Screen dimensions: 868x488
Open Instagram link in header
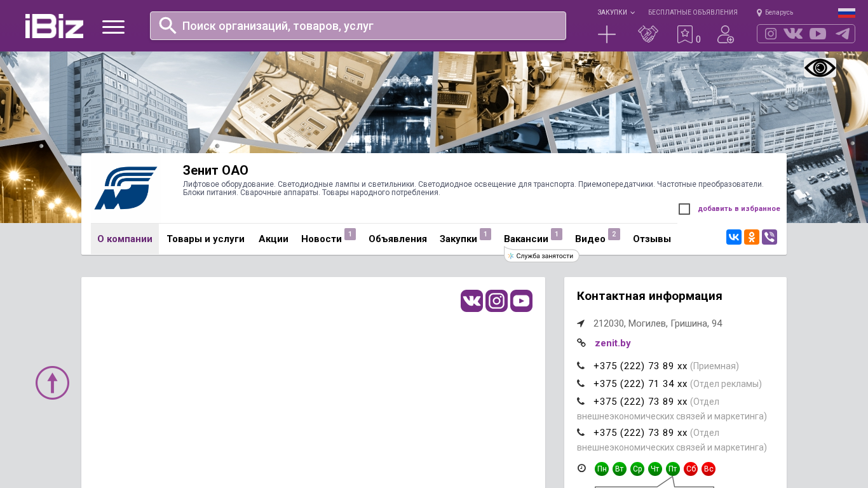click(x=771, y=34)
